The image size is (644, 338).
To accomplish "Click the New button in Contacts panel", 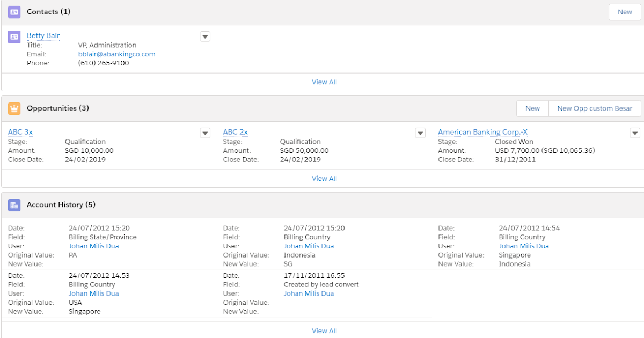I will coord(624,11).
